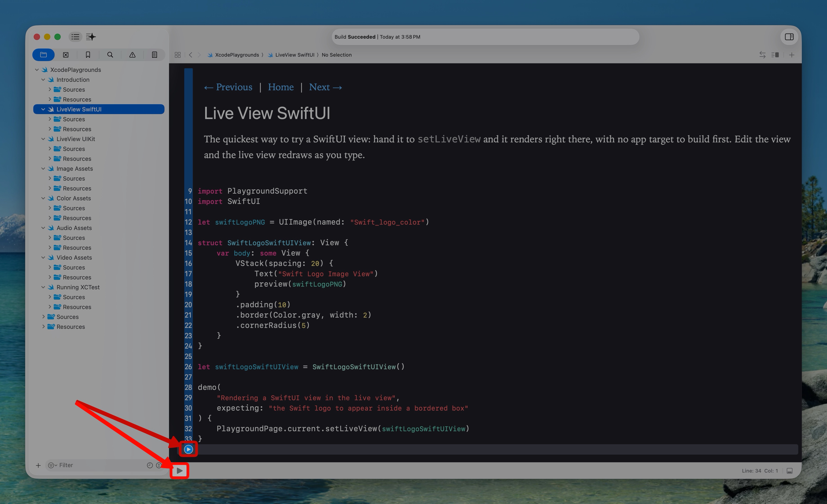Select the Image Assets playground page
The image size is (827, 504).
[x=99, y=169]
